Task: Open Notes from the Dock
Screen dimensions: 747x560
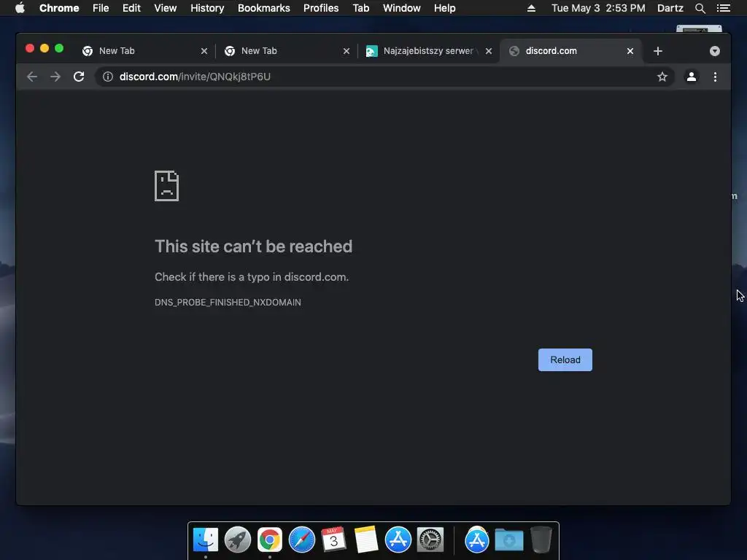Action: pos(366,540)
